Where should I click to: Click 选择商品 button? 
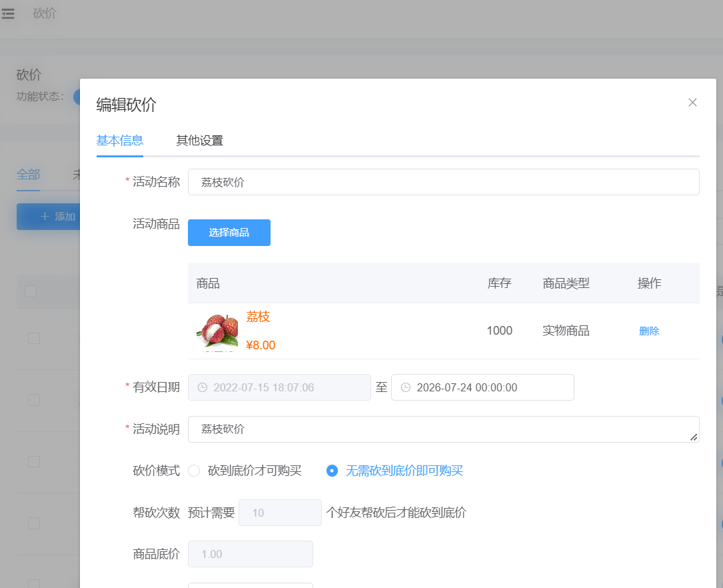pyautogui.click(x=229, y=233)
